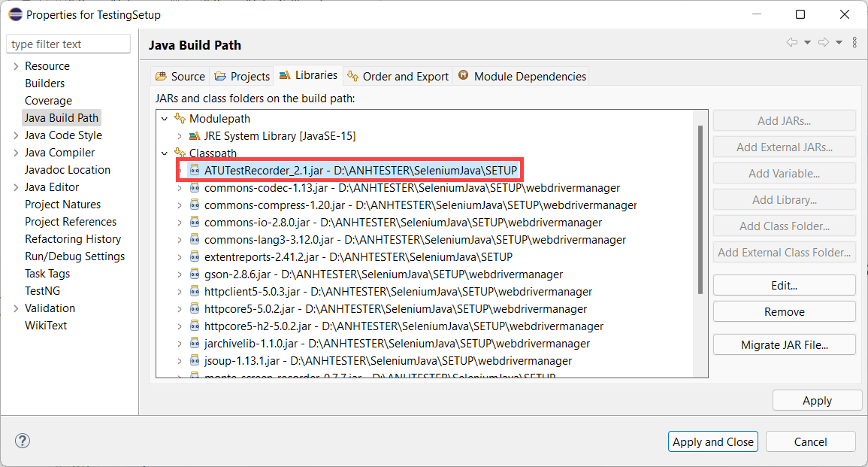Expand the Resource settings category
Screen dimensions: 868x467
[x=16, y=66]
